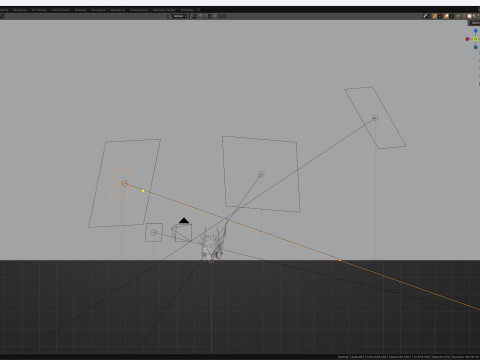Open the proportional editing falloff dropdown
The height and width of the screenshot is (360, 480).
click(x=222, y=16)
